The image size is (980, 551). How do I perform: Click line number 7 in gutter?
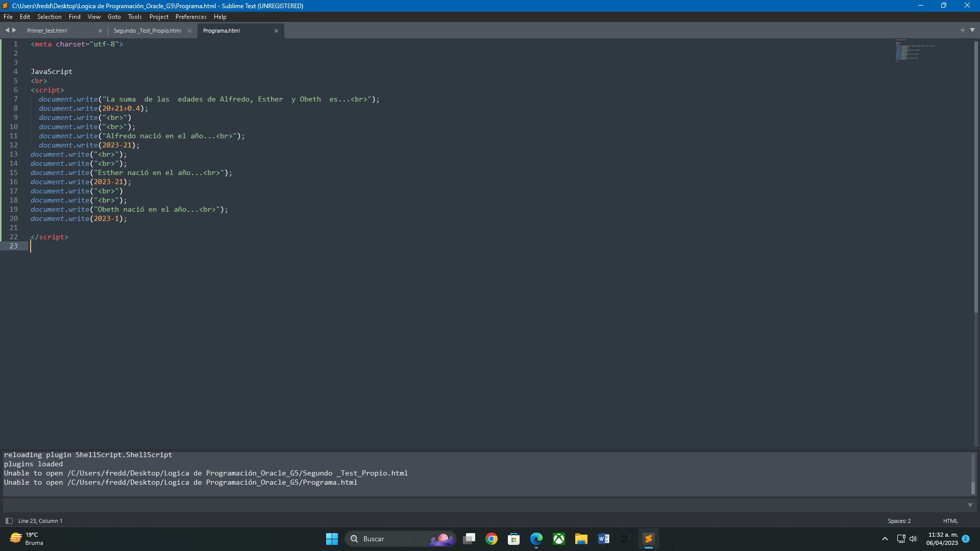[x=15, y=99]
